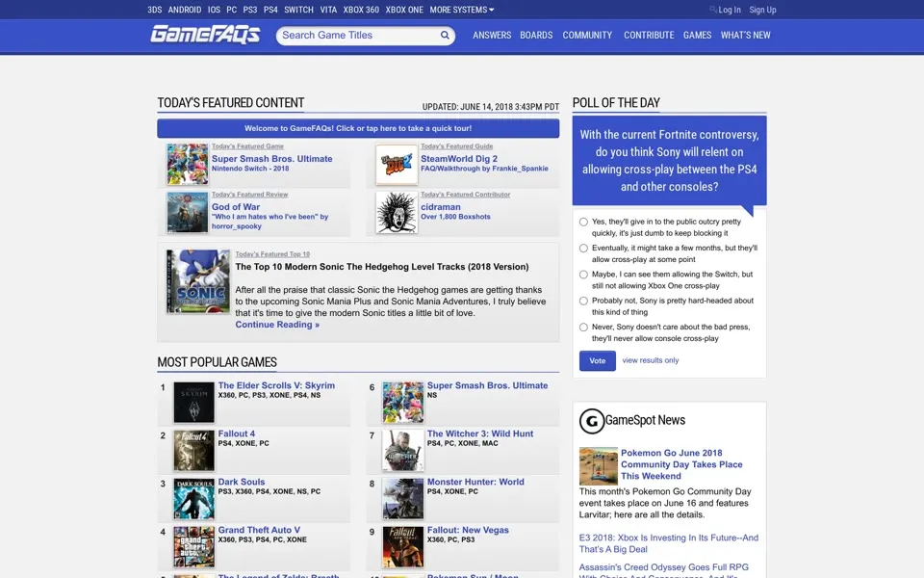Open God of War review thumbnail
Screen dimensions: 924x578
(x=188, y=212)
